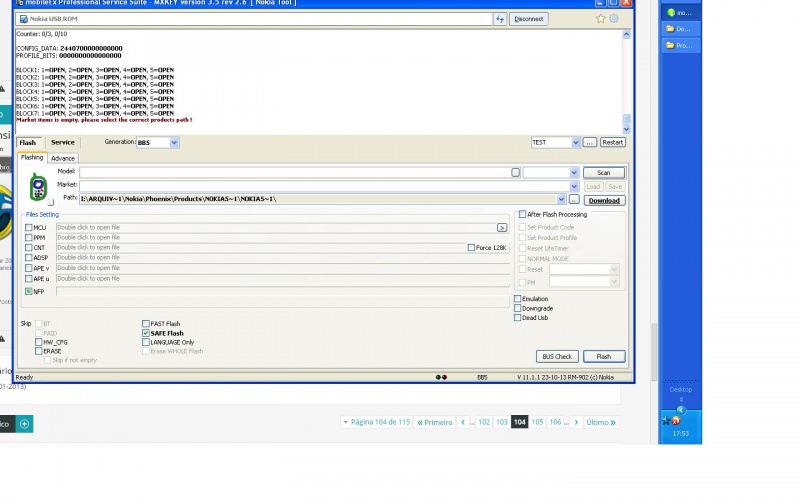Go to forum page 103
The image size is (800, 500).
502,422
